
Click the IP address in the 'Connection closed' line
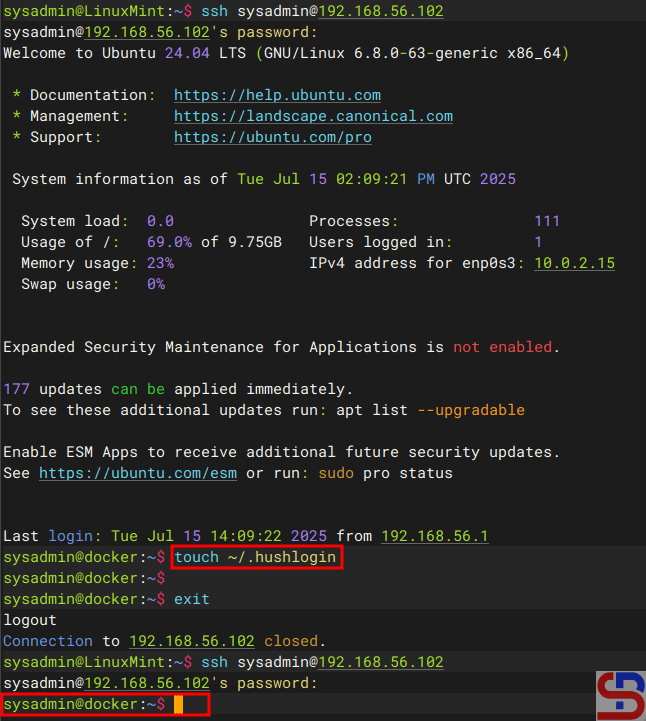coord(191,641)
